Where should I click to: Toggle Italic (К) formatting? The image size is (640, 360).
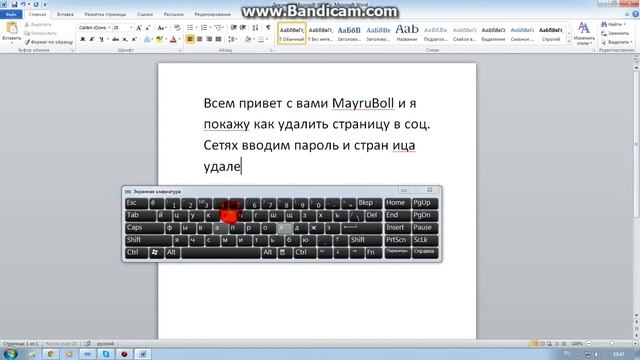(92, 39)
